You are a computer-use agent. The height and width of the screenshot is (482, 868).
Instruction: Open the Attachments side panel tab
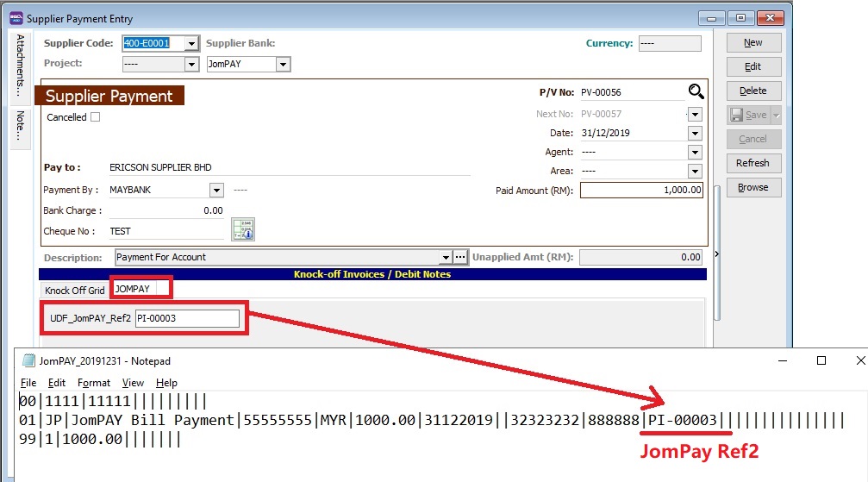pyautogui.click(x=19, y=65)
